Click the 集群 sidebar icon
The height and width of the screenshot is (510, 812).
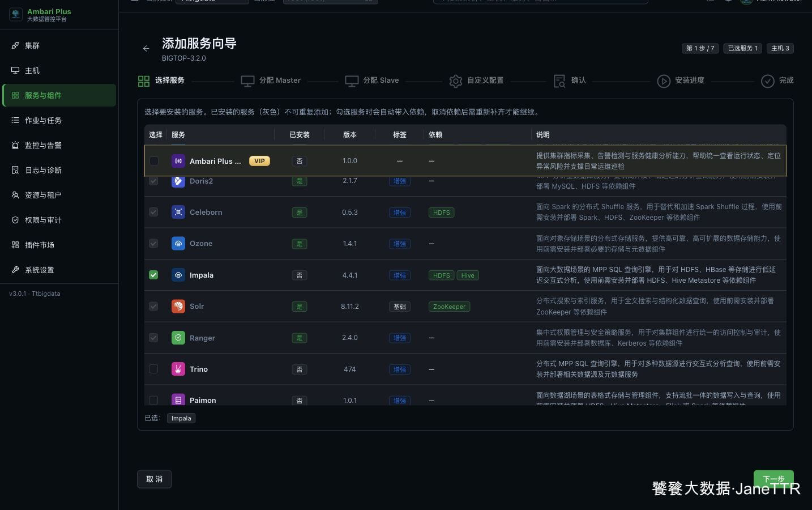15,45
